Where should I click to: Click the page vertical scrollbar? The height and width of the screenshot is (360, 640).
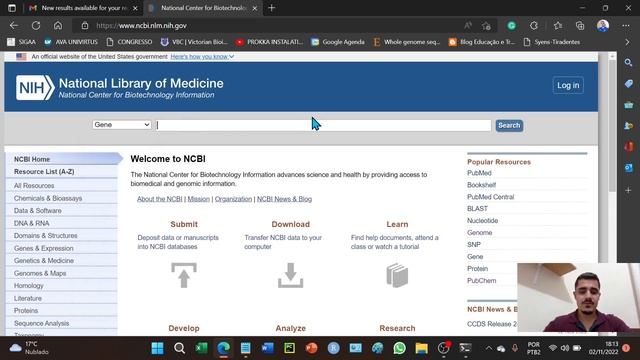(x=612, y=125)
